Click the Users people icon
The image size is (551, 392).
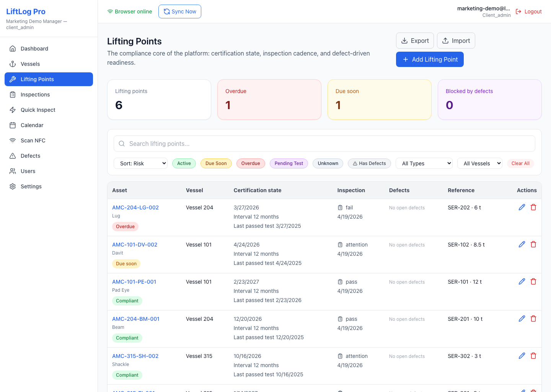(13, 171)
